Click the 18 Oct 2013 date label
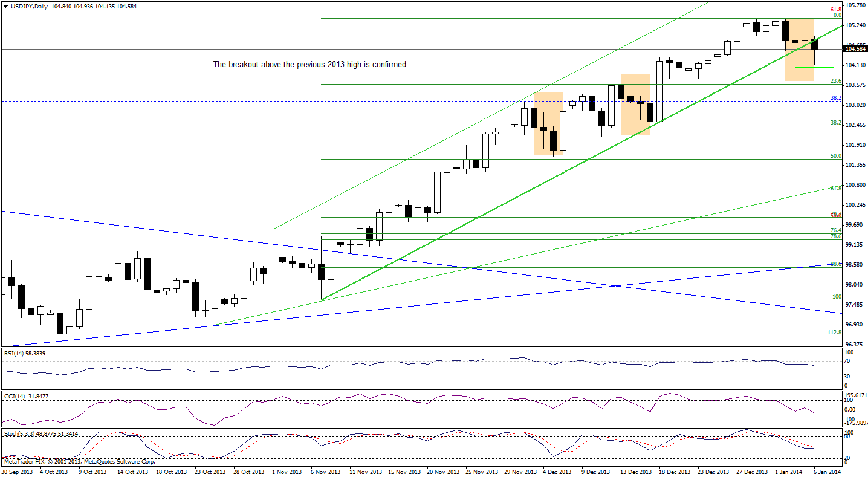Image resolution: width=868 pixels, height=477 pixels. tap(172, 472)
